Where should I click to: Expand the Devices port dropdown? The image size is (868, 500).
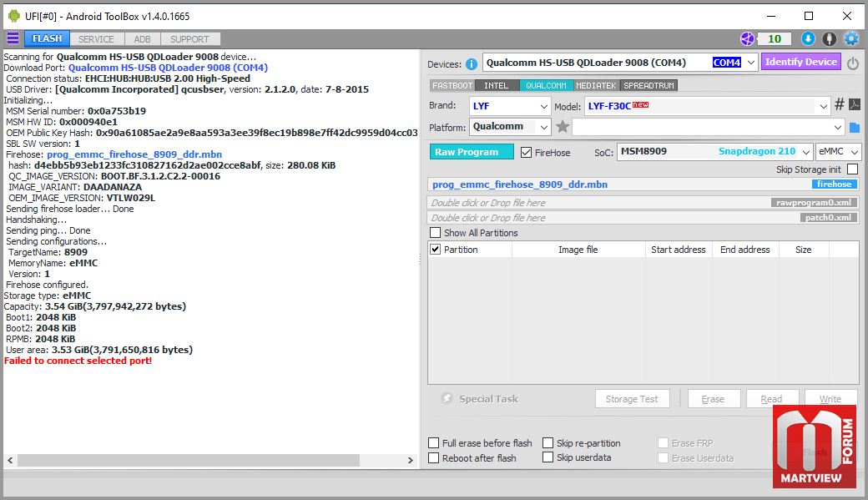(750, 63)
